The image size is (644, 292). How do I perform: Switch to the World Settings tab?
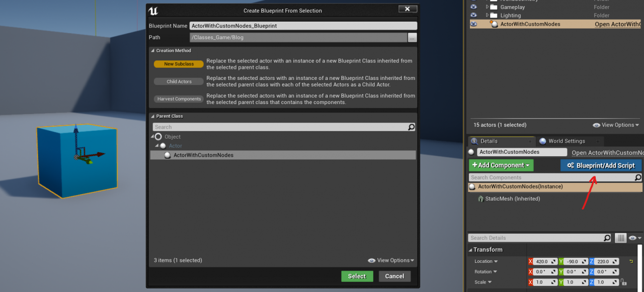click(x=566, y=141)
